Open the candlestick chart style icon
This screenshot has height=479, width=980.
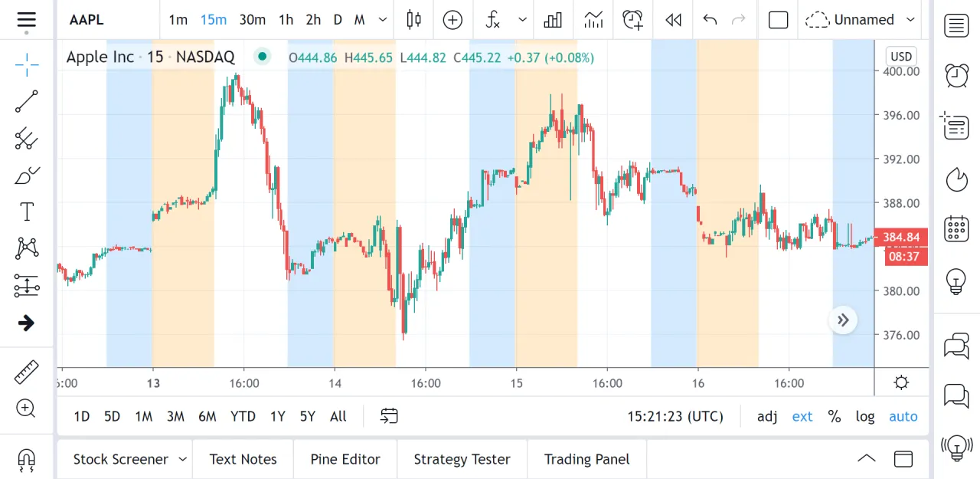click(x=413, y=20)
